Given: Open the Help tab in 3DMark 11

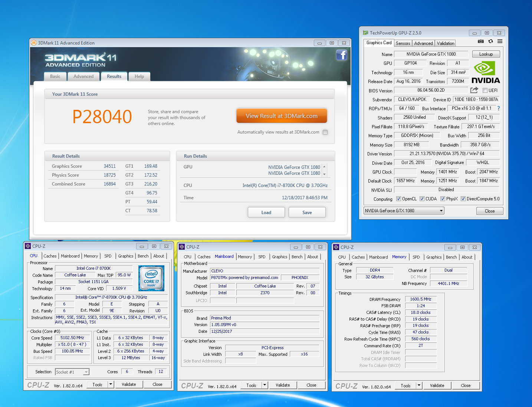Looking at the screenshot, I should pyautogui.click(x=139, y=76).
